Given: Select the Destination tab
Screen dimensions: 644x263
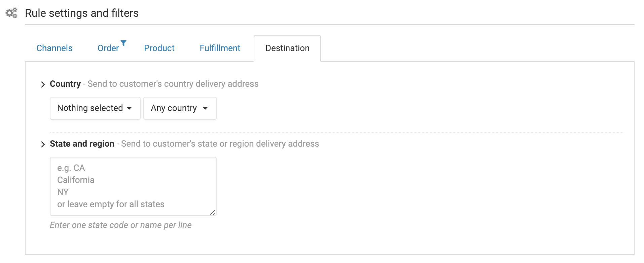Looking at the screenshot, I should (x=287, y=48).
